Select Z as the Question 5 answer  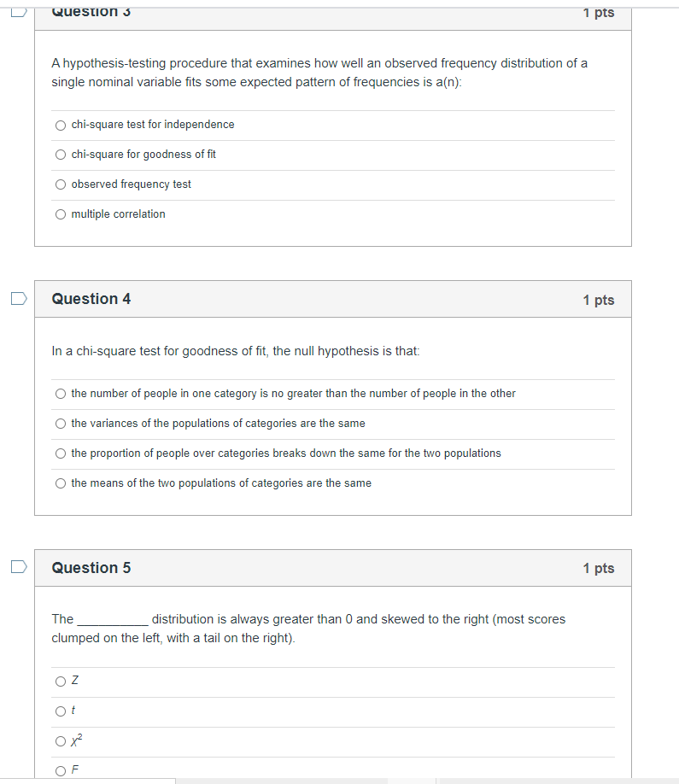point(61,681)
